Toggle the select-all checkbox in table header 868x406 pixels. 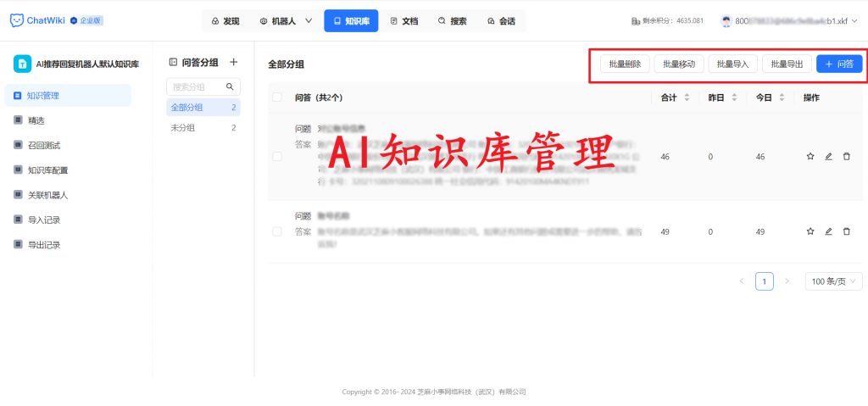click(x=277, y=97)
